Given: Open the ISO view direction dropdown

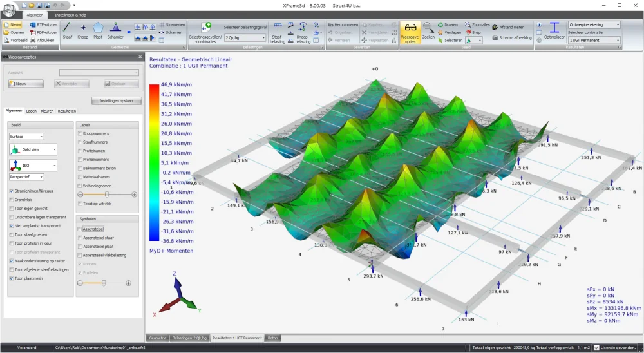Looking at the screenshot, I should click(x=33, y=165).
